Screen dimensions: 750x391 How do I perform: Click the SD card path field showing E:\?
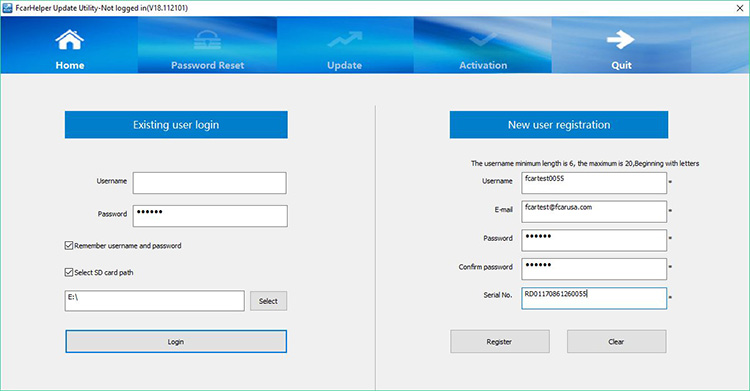(x=154, y=301)
